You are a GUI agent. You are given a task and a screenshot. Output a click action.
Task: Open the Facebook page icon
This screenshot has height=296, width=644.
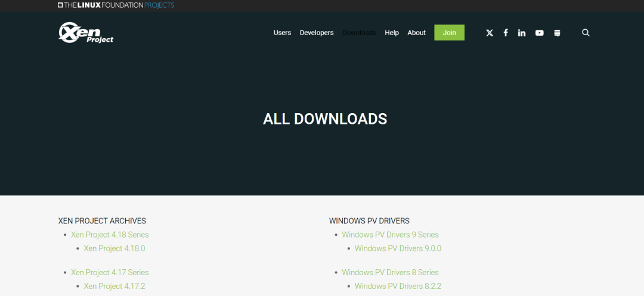pos(506,33)
